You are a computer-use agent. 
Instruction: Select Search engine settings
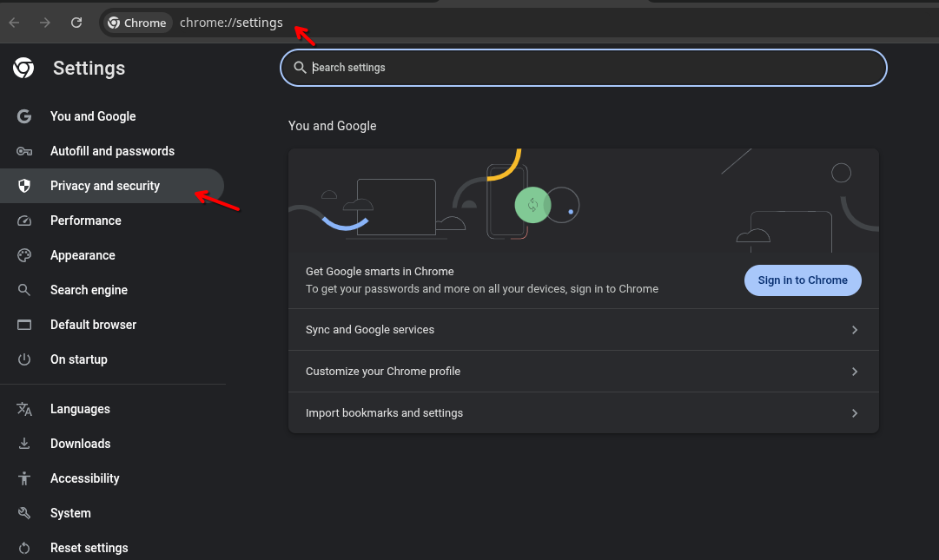click(x=112, y=290)
